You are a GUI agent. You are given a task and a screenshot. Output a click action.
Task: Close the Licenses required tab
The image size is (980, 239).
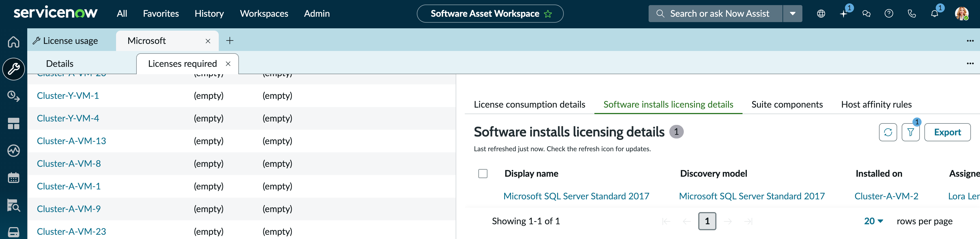coord(228,64)
